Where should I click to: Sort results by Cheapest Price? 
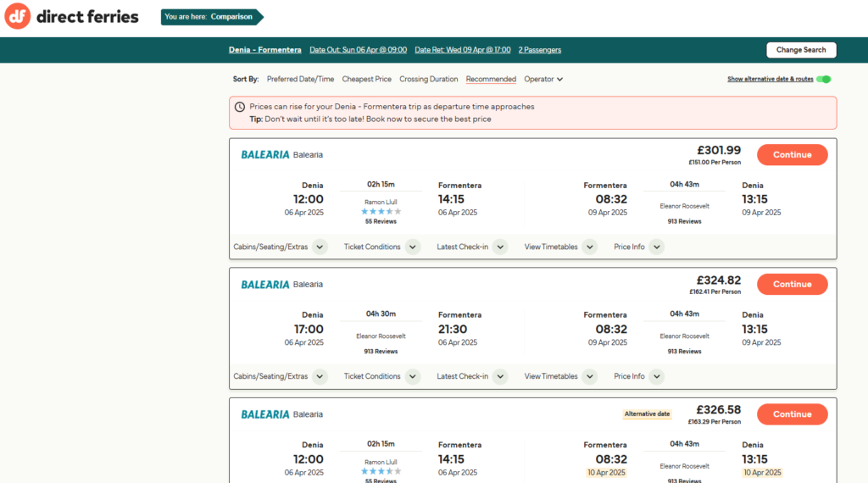(x=366, y=79)
